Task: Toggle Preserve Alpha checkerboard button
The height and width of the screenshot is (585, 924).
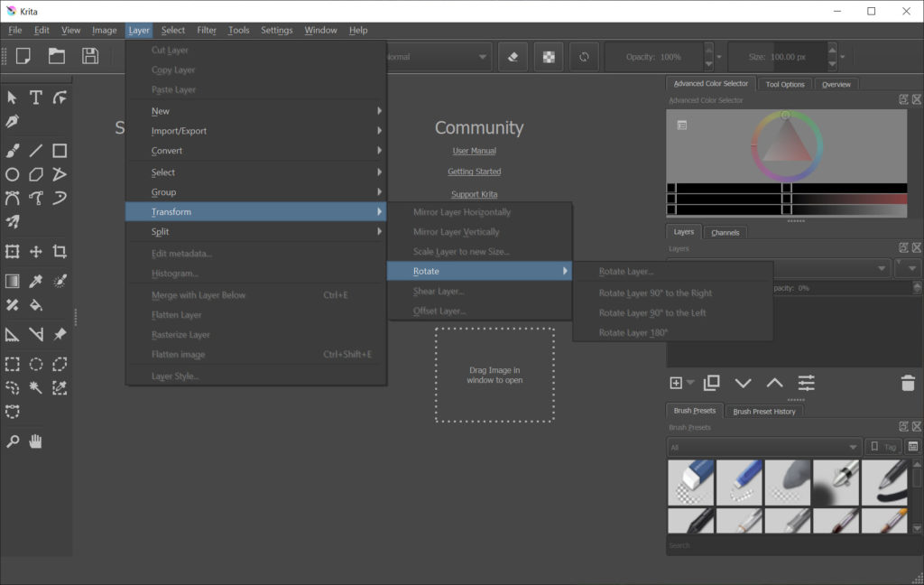Action: coord(549,57)
